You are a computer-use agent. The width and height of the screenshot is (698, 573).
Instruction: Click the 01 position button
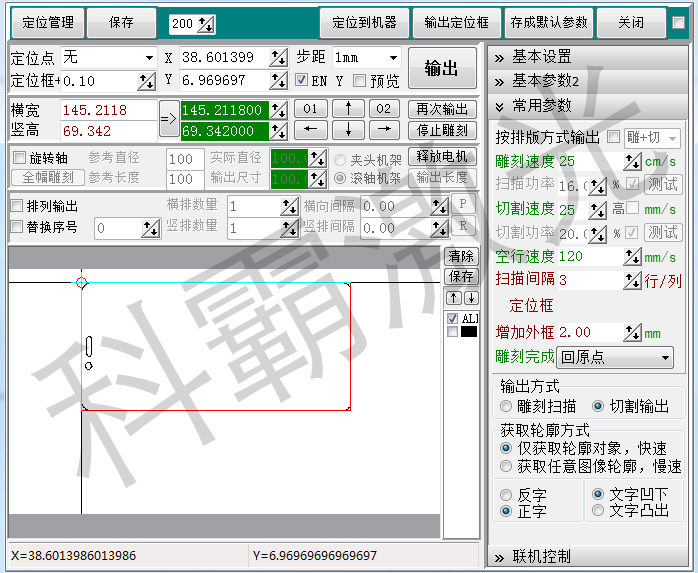[x=311, y=108]
